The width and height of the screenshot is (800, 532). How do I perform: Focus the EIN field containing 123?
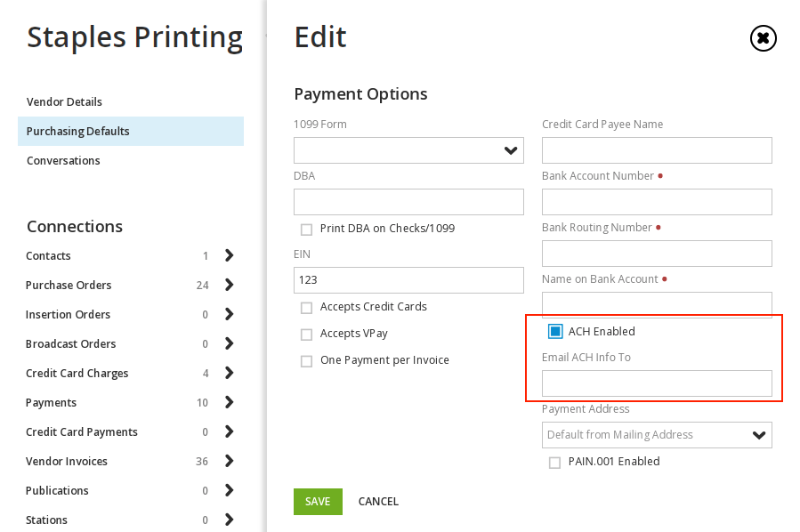tap(408, 280)
